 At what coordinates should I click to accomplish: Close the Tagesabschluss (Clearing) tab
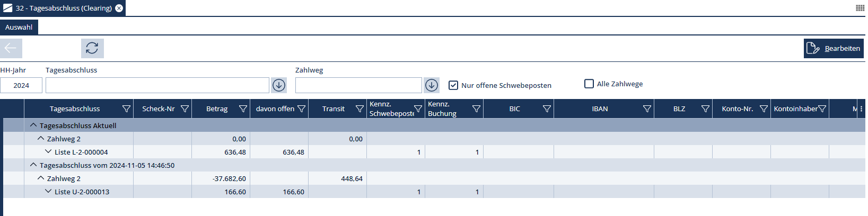click(x=119, y=8)
